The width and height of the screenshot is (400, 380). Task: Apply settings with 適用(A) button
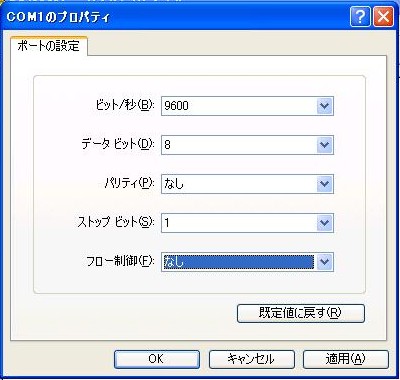(x=346, y=359)
